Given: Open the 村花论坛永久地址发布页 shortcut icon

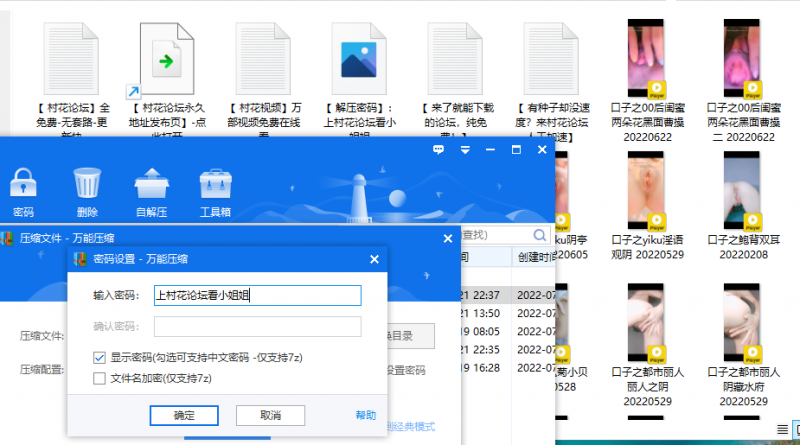Looking at the screenshot, I should (165, 60).
